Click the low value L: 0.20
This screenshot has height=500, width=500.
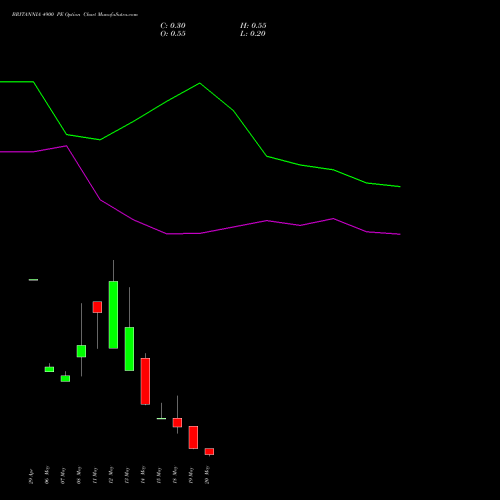coord(253,34)
